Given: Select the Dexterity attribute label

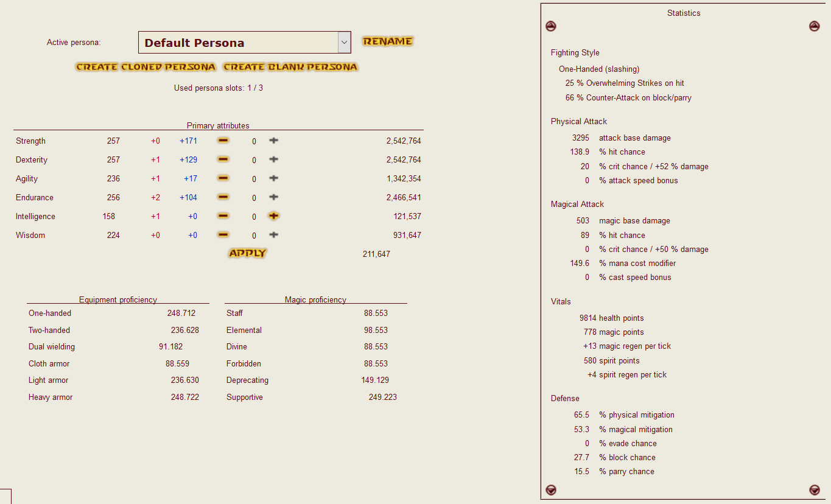Looking at the screenshot, I should click(32, 160).
